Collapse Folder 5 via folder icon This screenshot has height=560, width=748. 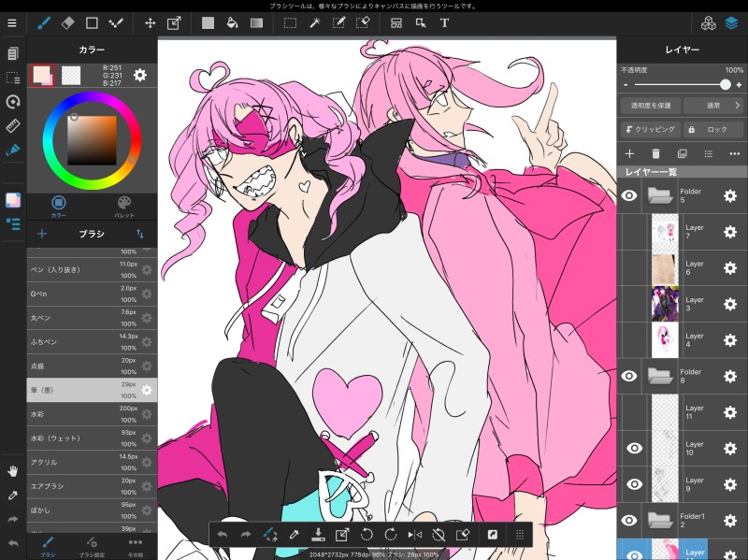tap(660, 195)
